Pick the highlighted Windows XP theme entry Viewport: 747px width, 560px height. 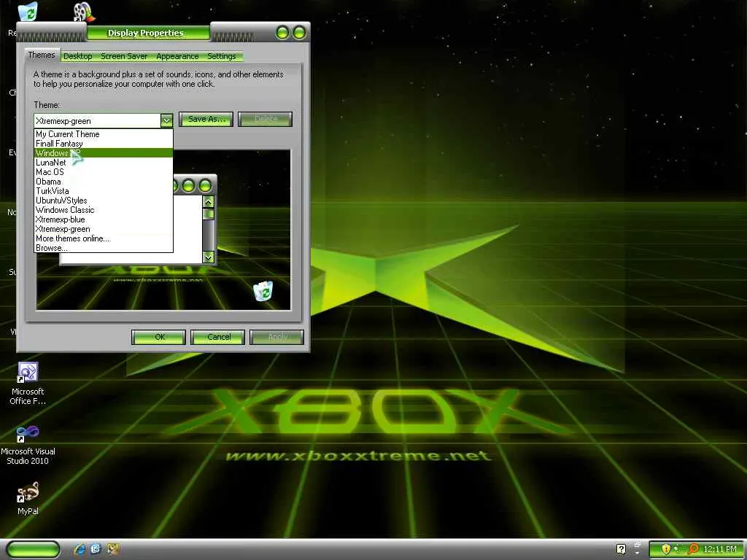(104, 153)
